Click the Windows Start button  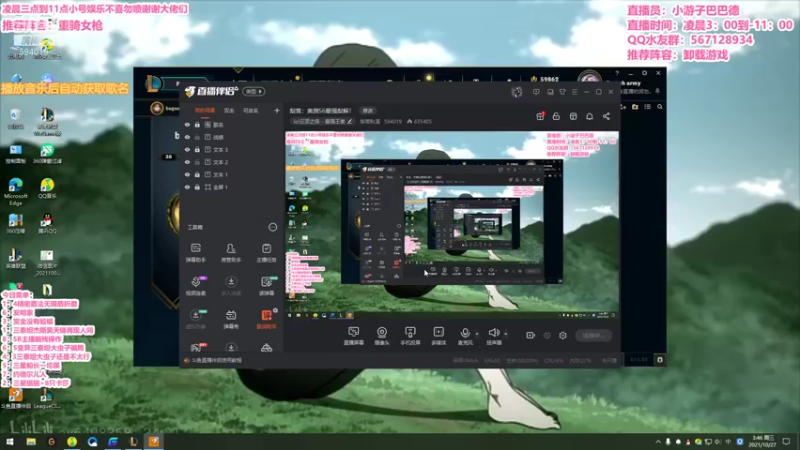click(x=10, y=442)
